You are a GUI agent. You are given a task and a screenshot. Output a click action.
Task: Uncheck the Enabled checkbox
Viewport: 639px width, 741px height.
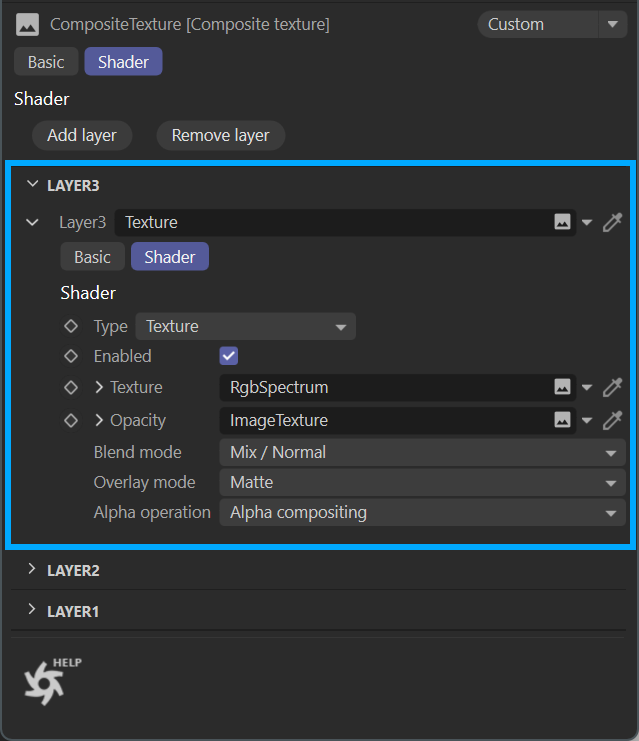coord(229,356)
